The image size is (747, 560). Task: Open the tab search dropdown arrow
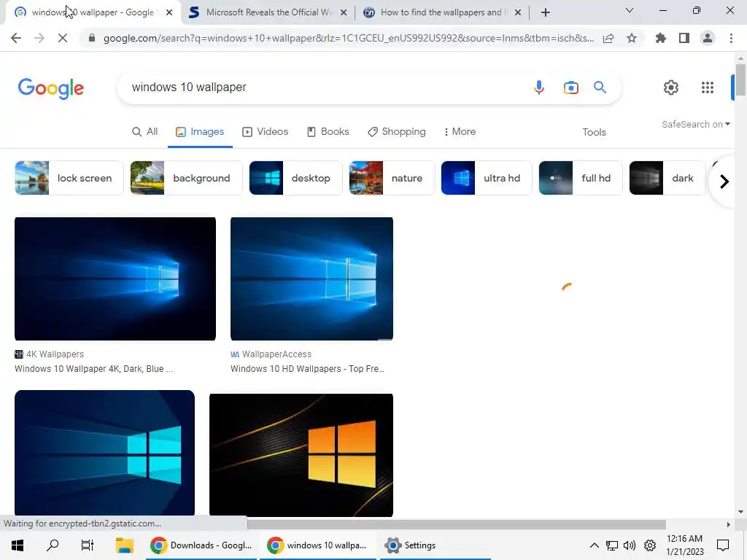pos(630,10)
